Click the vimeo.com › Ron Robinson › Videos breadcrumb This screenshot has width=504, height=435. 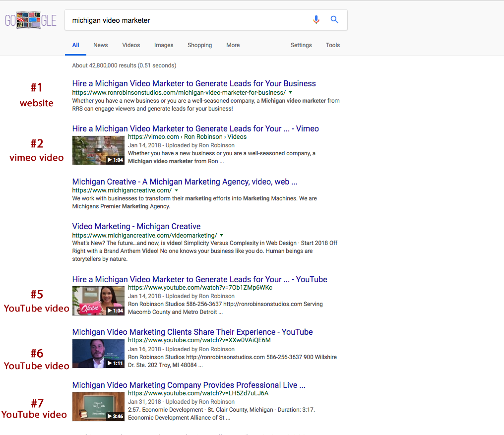(x=188, y=136)
